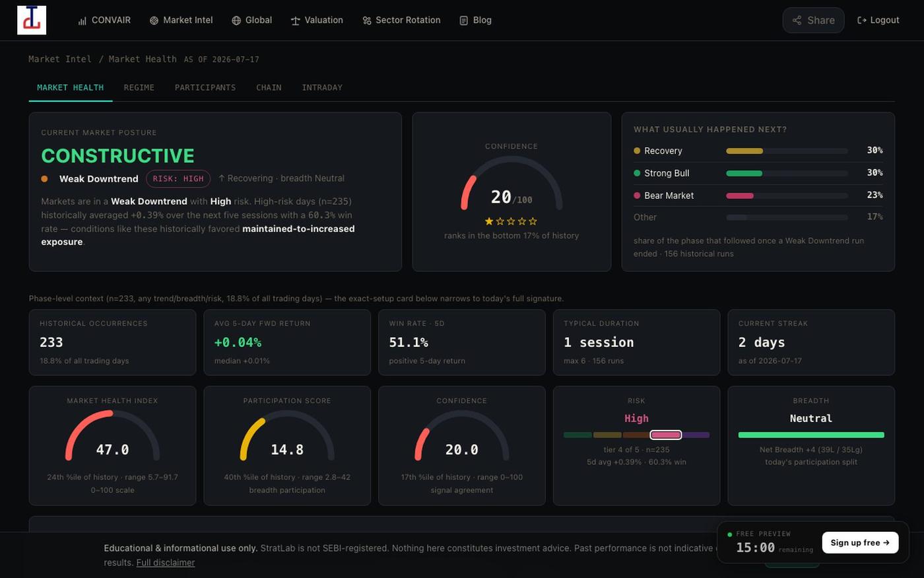Switch to the Regime tab
The height and width of the screenshot is (578, 924).
coord(139,88)
